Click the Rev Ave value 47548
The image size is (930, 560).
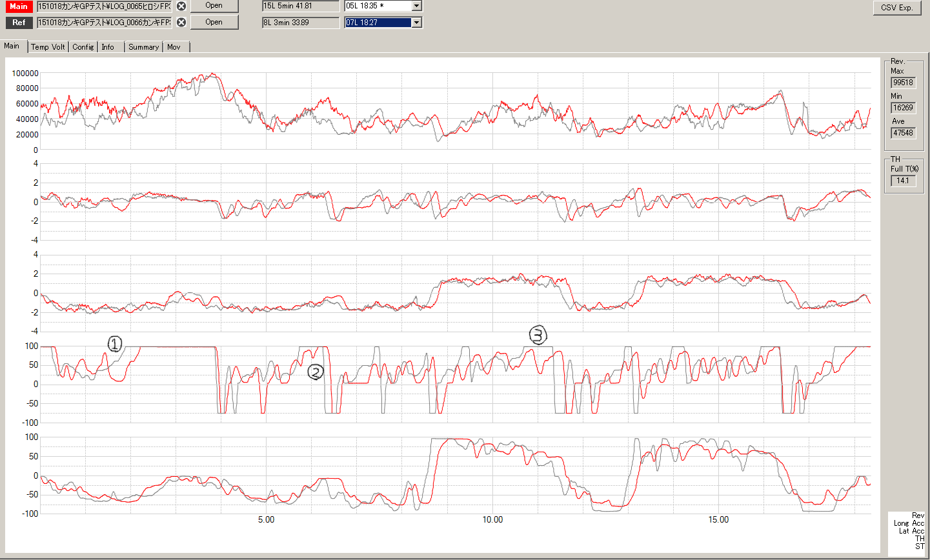pos(903,133)
